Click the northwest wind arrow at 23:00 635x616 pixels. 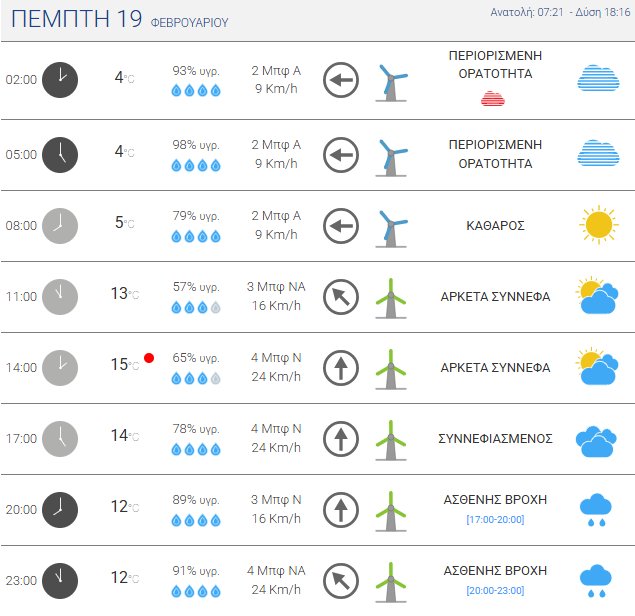pos(341,580)
